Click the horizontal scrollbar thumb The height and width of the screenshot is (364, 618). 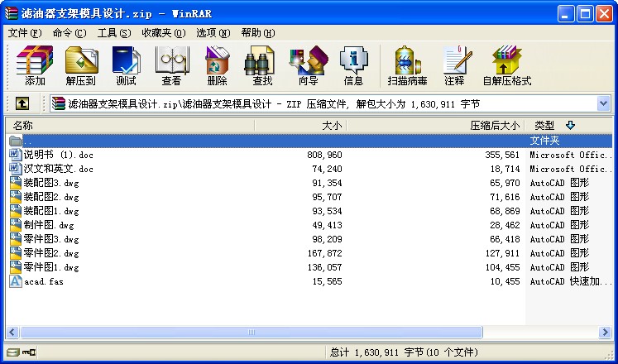coord(251,332)
